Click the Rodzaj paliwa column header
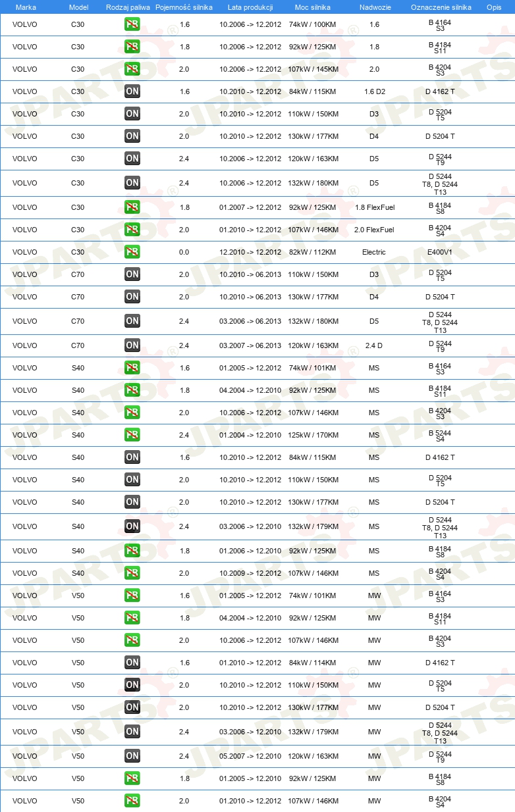 click(128, 7)
